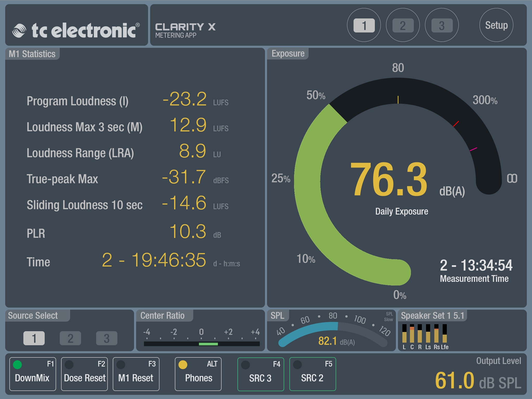This screenshot has height=399, width=532.
Task: Click the Clarity X Metering App title
Action: tap(185, 30)
